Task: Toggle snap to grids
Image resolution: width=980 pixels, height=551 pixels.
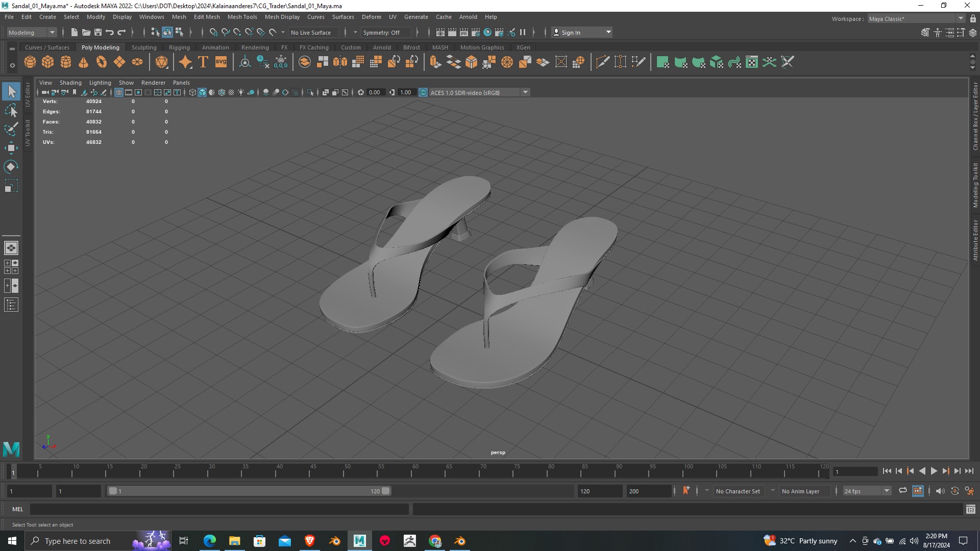Action: (x=214, y=32)
